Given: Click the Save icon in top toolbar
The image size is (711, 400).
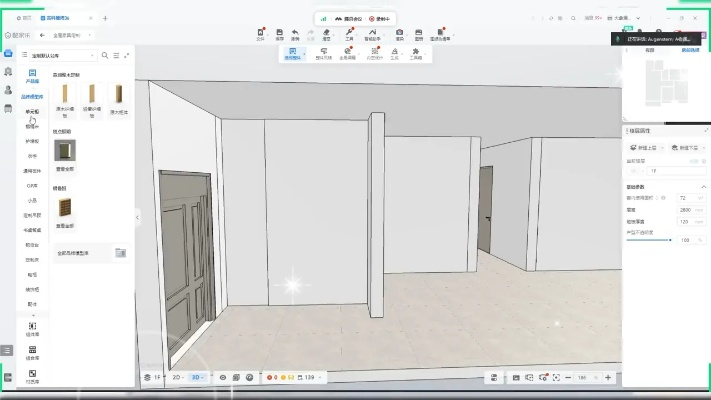Looking at the screenshot, I should 280,34.
